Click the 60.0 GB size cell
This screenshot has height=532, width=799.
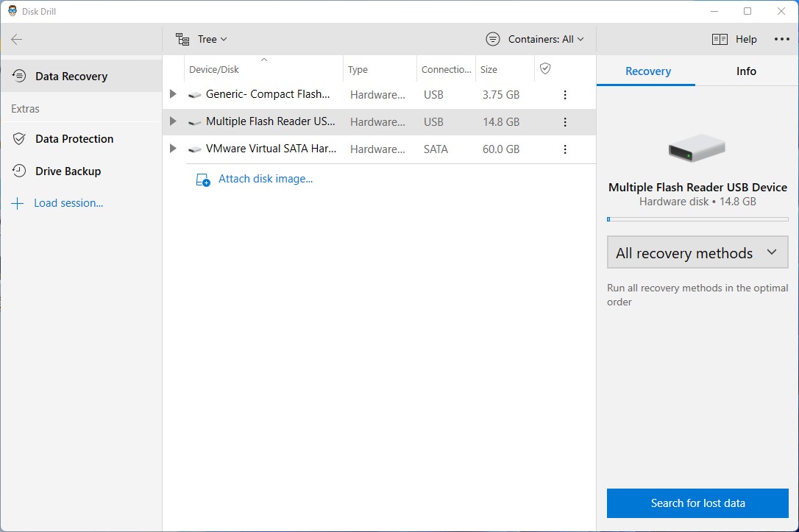pyautogui.click(x=501, y=149)
